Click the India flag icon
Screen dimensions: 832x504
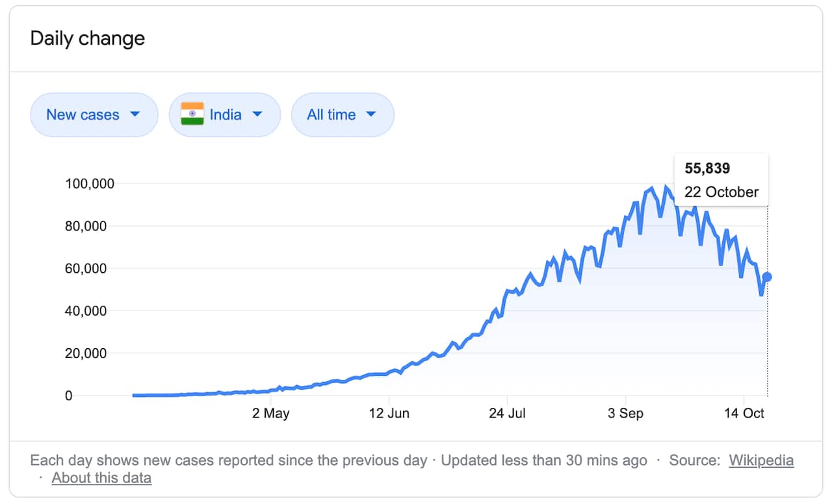[192, 114]
